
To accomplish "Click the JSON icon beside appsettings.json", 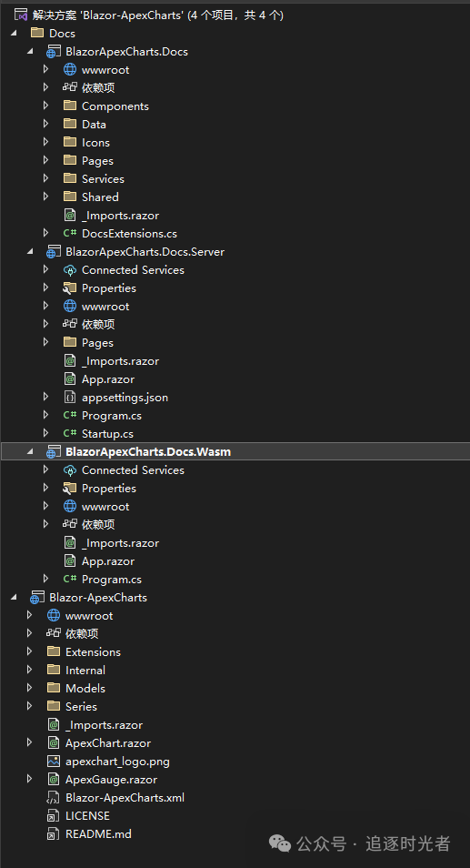I will coord(70,398).
